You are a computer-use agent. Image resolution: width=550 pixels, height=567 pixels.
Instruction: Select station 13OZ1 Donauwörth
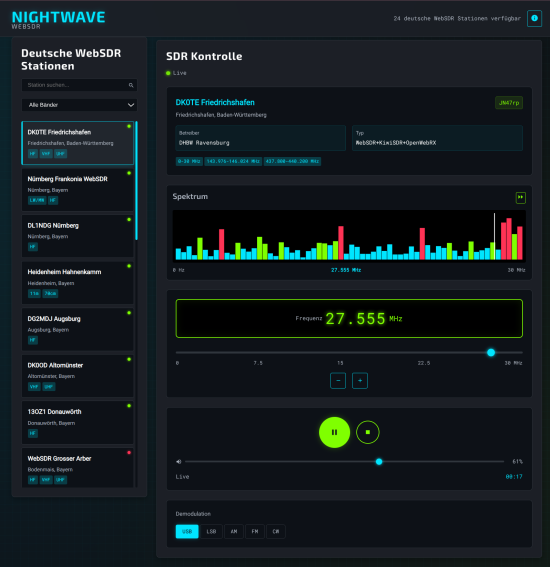click(78, 423)
